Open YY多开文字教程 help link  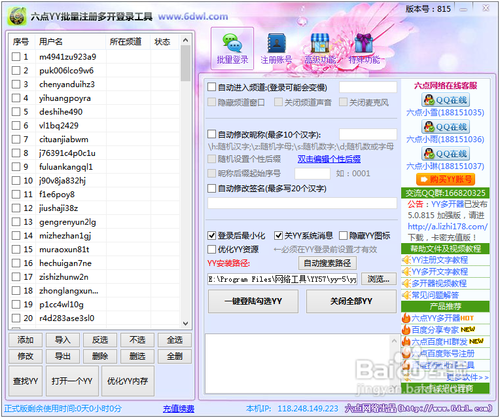pyautogui.click(x=439, y=272)
